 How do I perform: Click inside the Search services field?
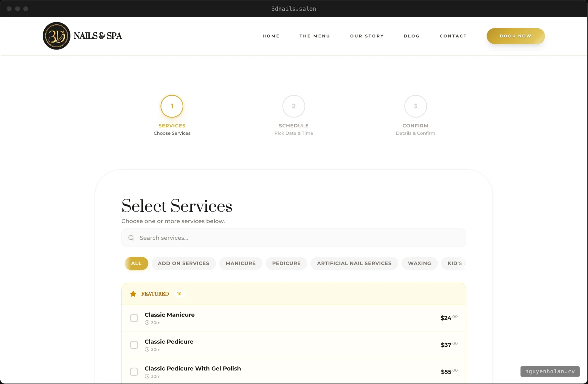click(294, 238)
